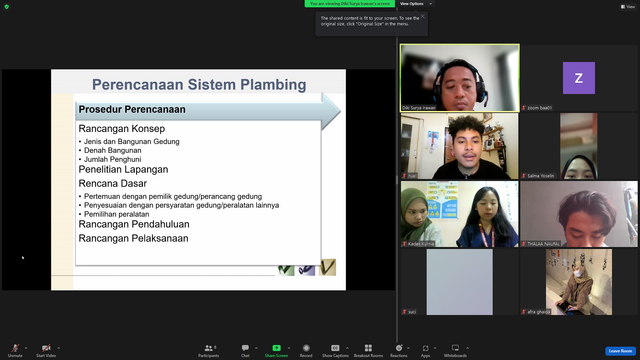The width and height of the screenshot is (640, 360).
Task: Click the purple Z avatar
Action: click(x=579, y=78)
